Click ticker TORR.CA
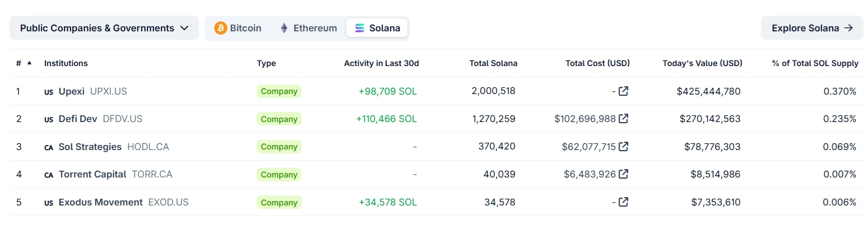868x229 pixels. coord(152,174)
